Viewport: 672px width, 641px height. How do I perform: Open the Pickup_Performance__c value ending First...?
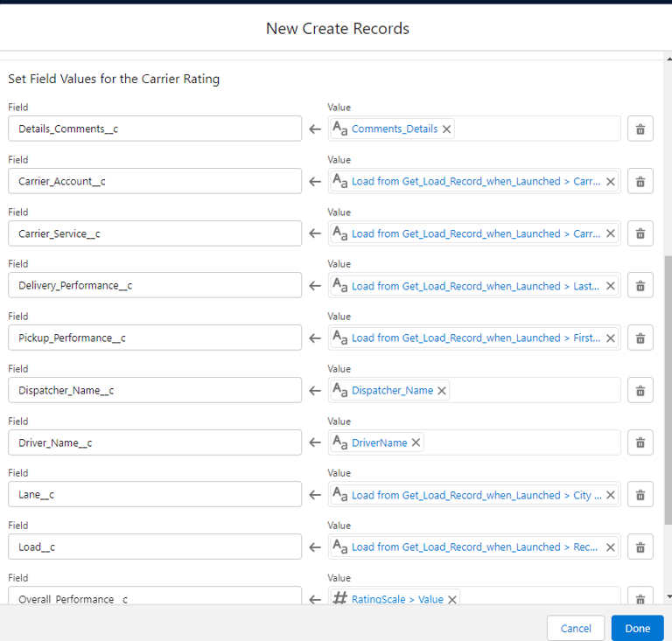coord(476,338)
